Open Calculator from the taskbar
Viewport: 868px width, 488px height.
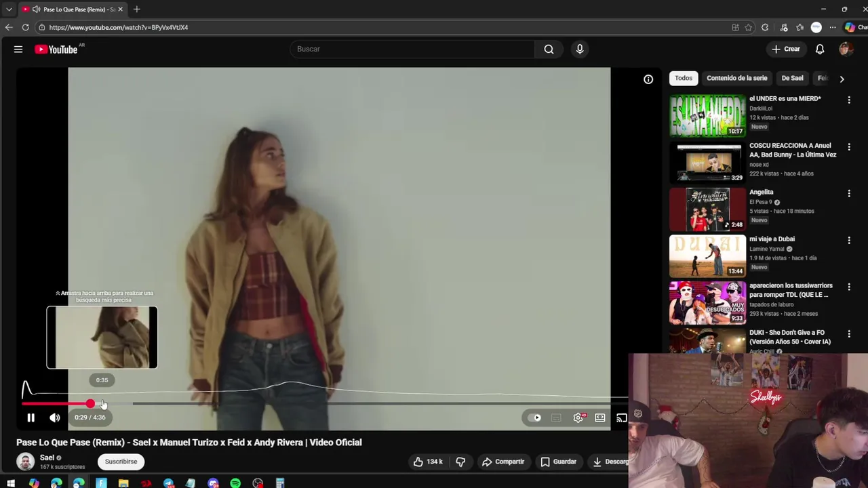click(x=280, y=483)
